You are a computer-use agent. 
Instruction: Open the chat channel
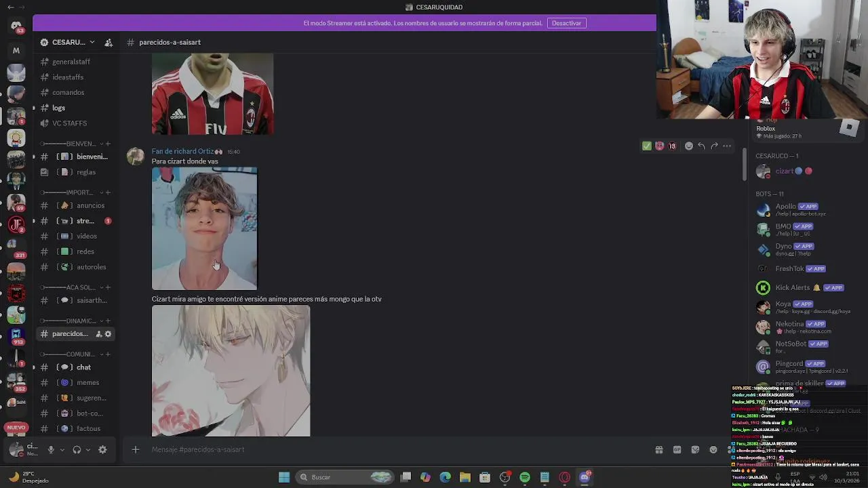tap(76, 367)
